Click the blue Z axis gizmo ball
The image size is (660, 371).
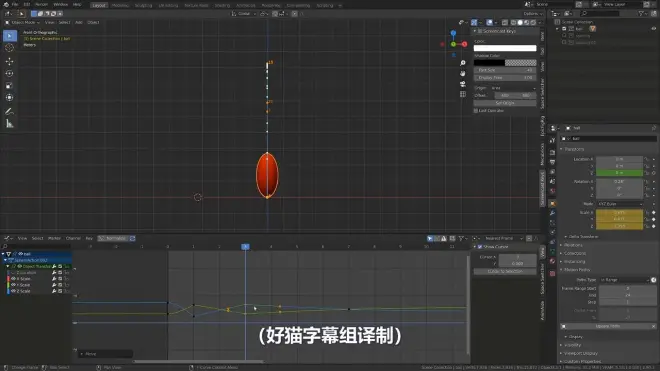(453, 33)
